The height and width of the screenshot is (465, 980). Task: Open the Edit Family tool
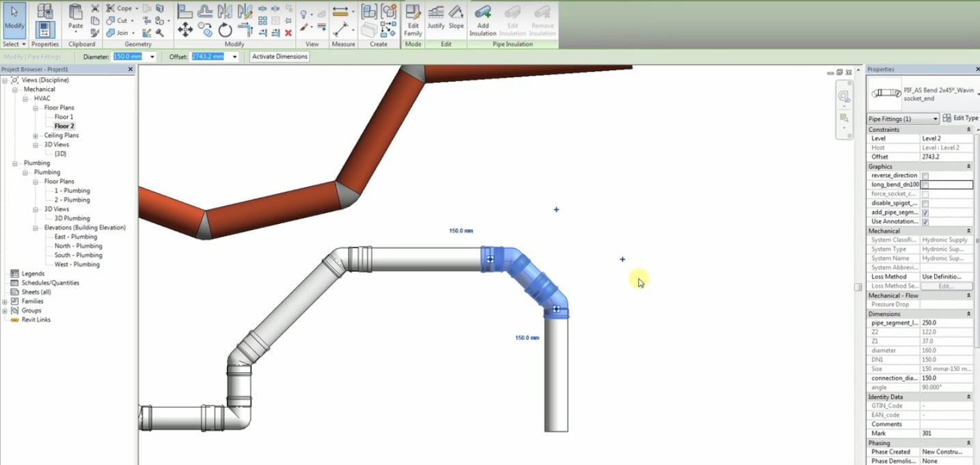(x=413, y=20)
